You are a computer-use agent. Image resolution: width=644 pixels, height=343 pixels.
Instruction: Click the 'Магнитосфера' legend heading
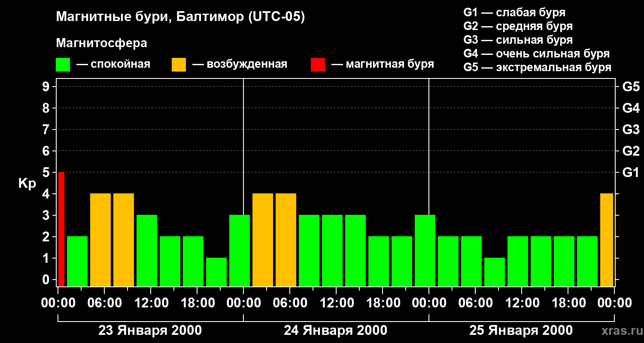(101, 43)
